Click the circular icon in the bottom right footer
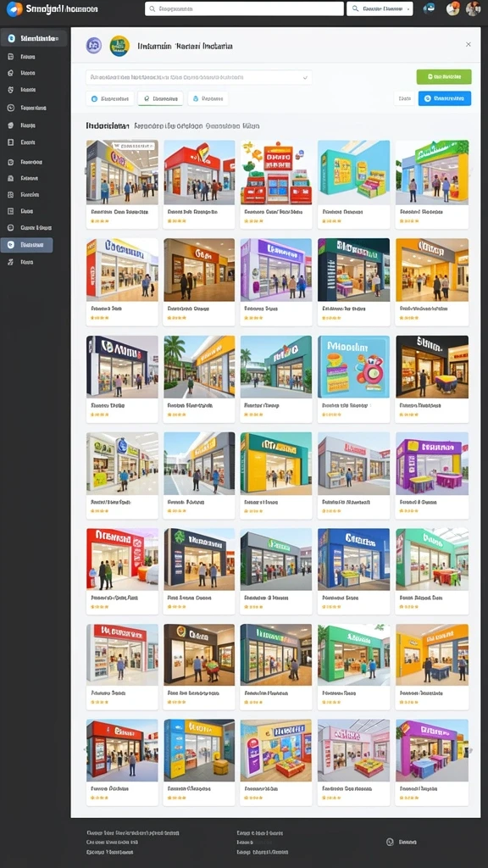This screenshot has height=868, width=488. [390, 842]
